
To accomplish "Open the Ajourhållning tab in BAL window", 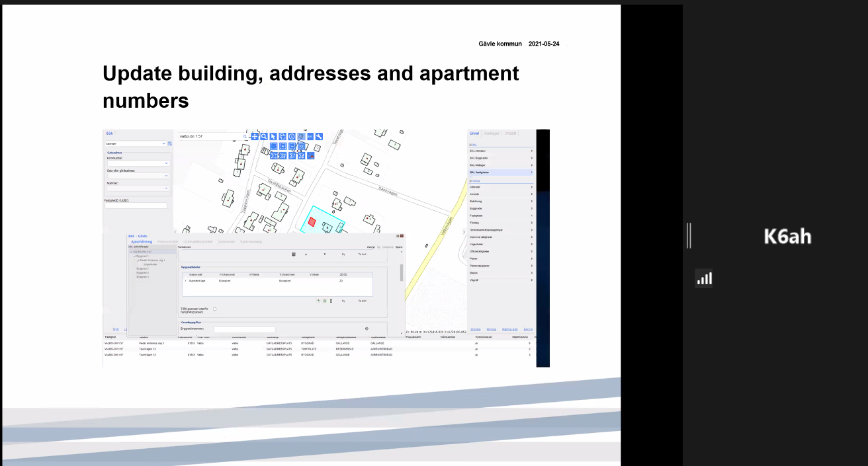I will pos(142,242).
